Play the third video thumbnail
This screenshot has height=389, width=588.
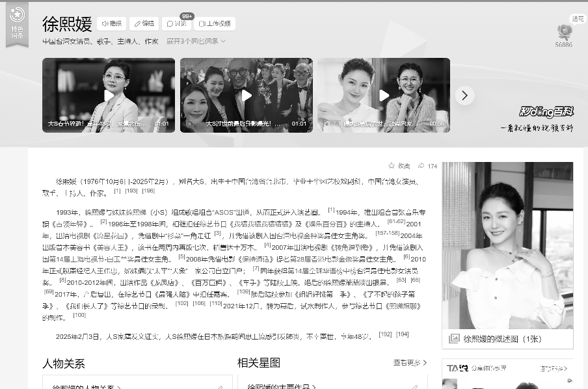pyautogui.click(x=383, y=95)
